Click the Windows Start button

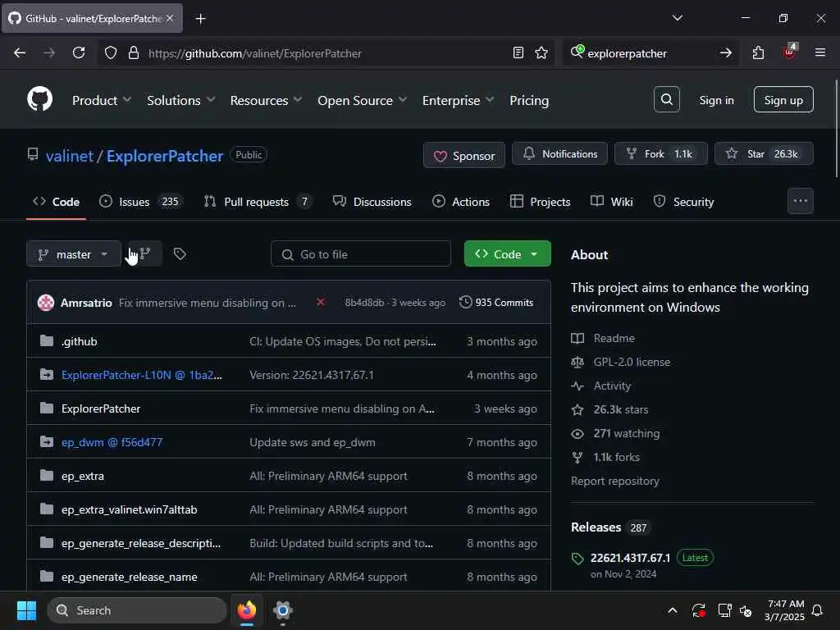coord(26,610)
